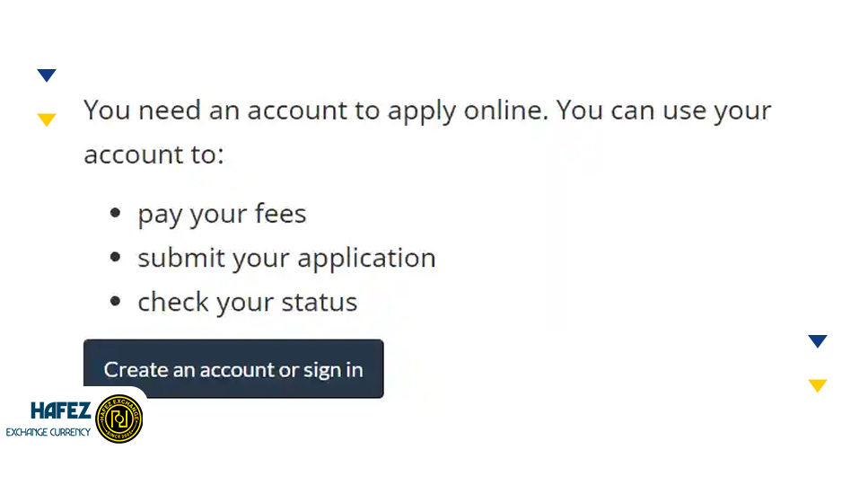Click the word application in the bullet list
Screen dimensions: 868x494
(x=366, y=258)
